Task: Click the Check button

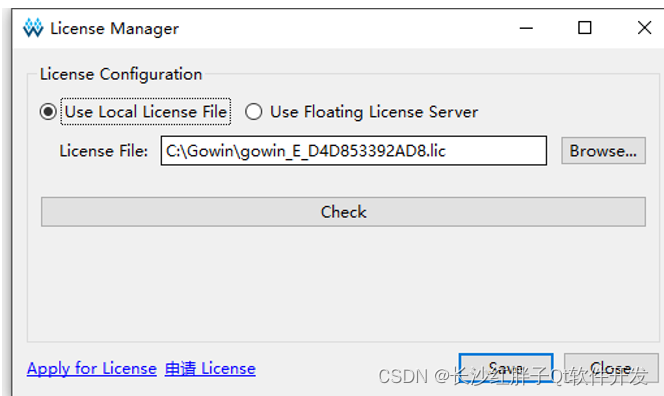Action: click(x=343, y=212)
